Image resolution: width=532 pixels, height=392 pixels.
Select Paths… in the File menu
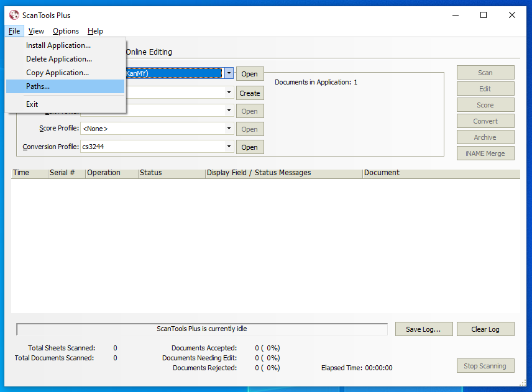click(65, 86)
